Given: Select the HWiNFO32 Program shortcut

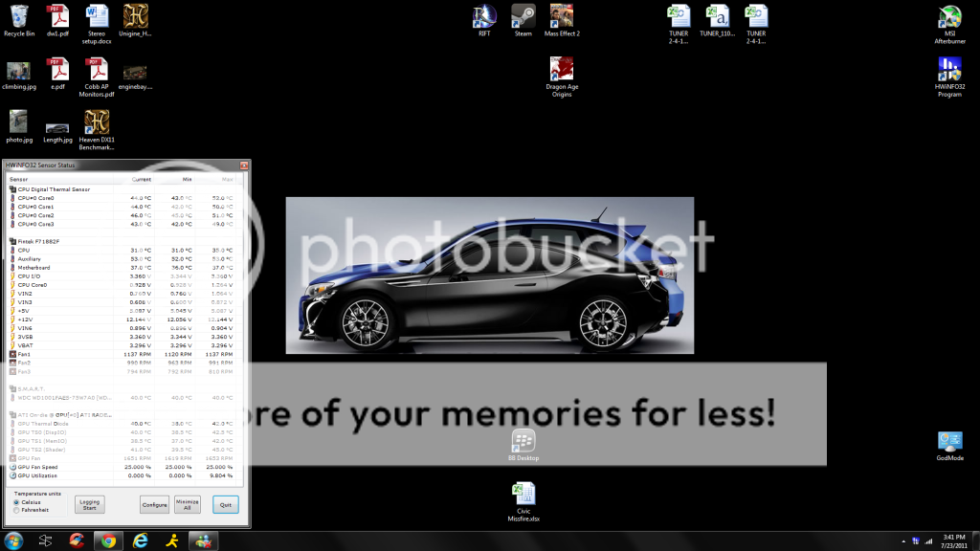Looking at the screenshot, I should [950, 77].
